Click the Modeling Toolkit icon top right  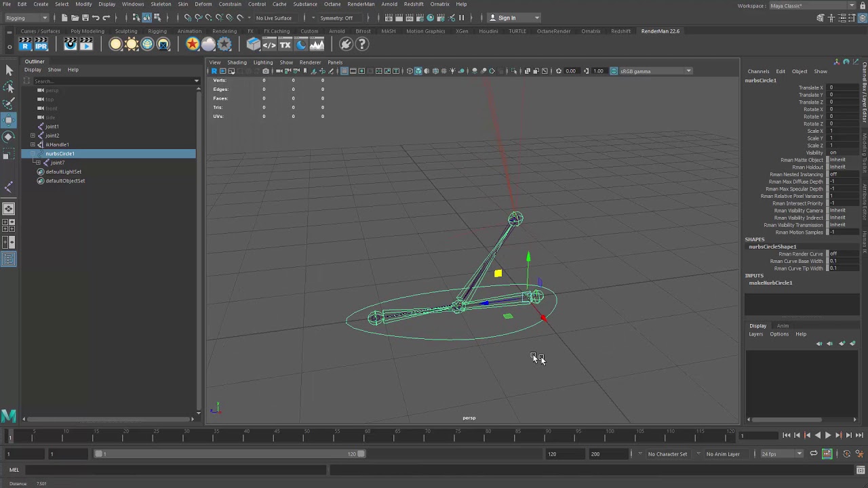[820, 18]
